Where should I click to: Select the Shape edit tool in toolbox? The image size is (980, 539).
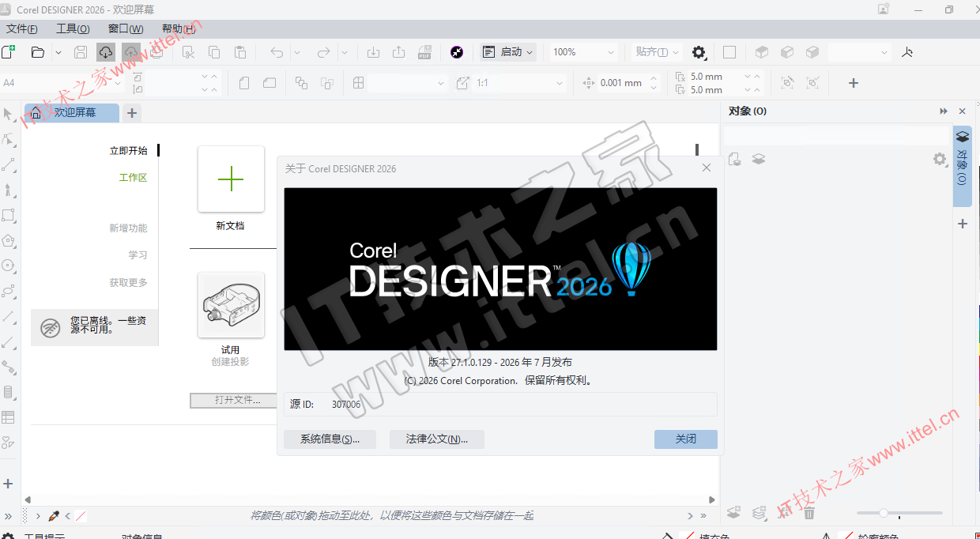click(x=9, y=139)
